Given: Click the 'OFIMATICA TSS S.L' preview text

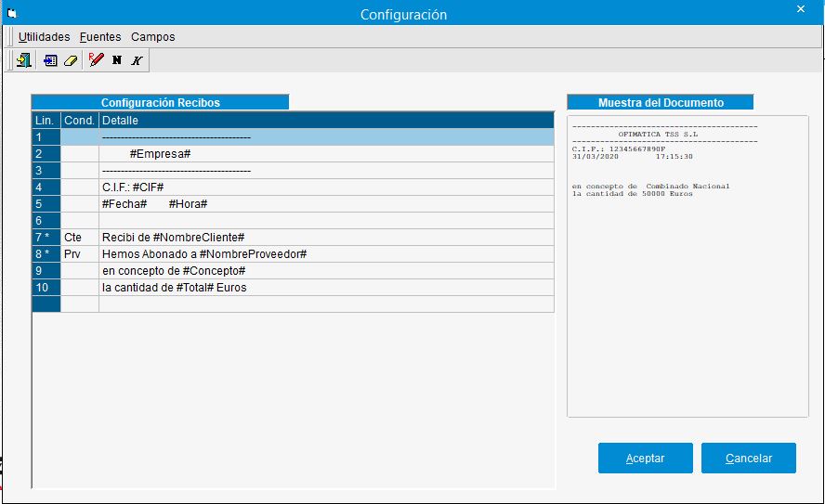Looking at the screenshot, I should [658, 135].
